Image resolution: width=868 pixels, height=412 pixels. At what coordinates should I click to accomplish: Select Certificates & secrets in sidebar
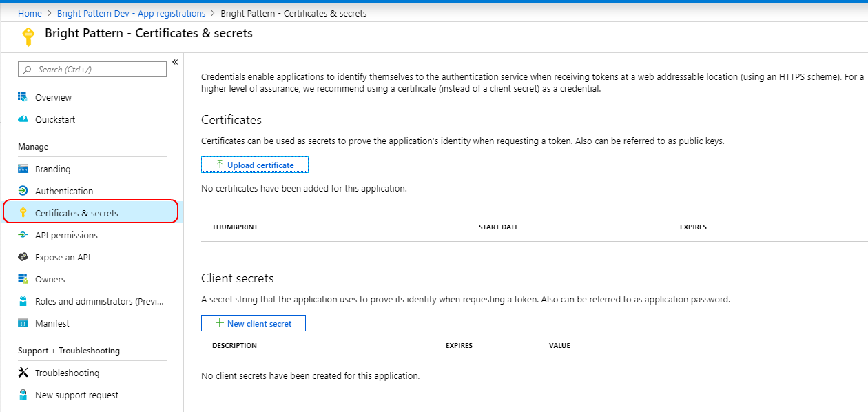click(91, 212)
